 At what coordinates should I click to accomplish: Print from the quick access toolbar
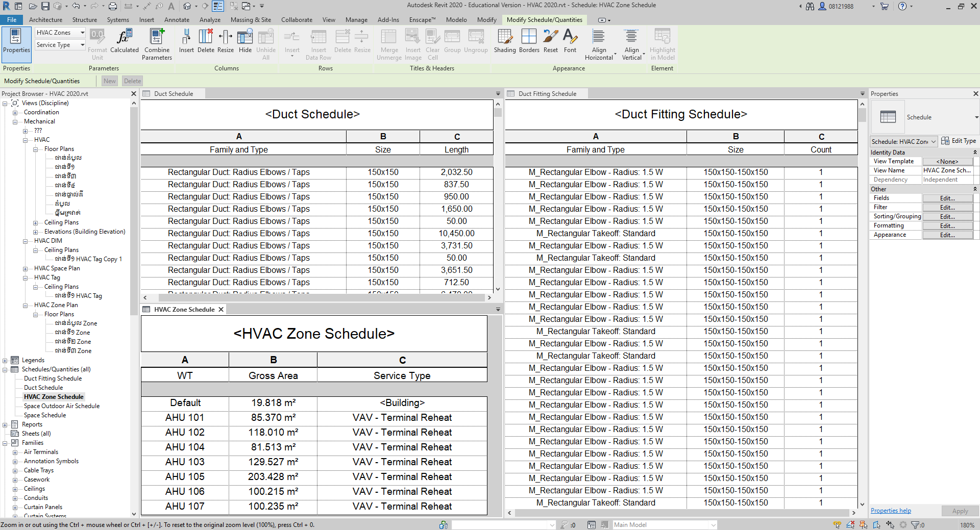[113, 6]
